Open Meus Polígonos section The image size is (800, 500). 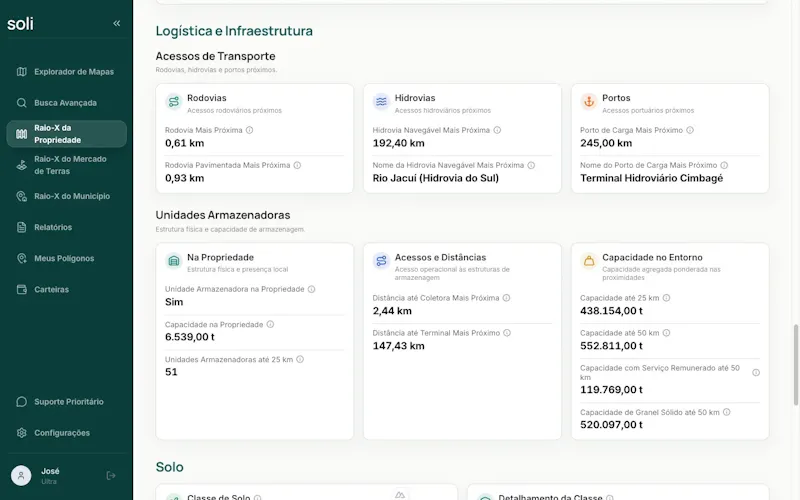pyautogui.click(x=66, y=259)
